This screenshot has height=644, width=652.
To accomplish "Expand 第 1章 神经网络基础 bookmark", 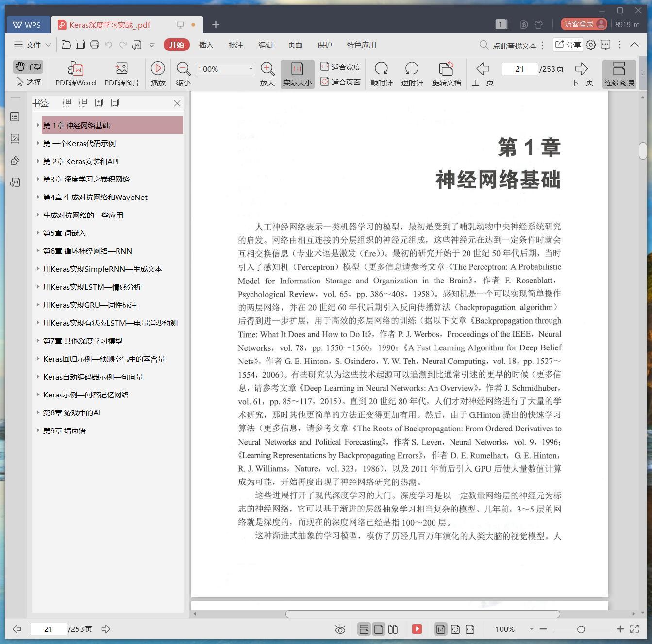I will pyautogui.click(x=38, y=125).
